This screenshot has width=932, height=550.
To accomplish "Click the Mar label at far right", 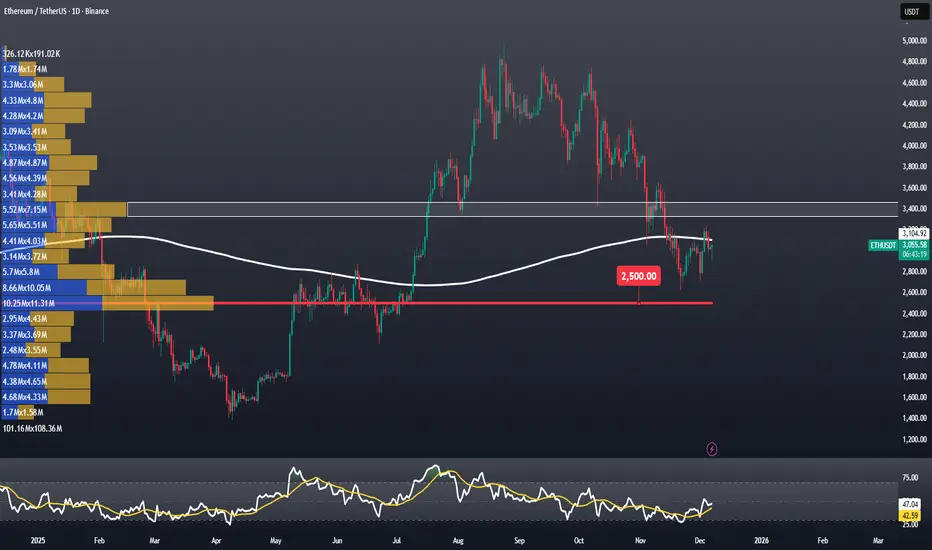I will [878, 540].
